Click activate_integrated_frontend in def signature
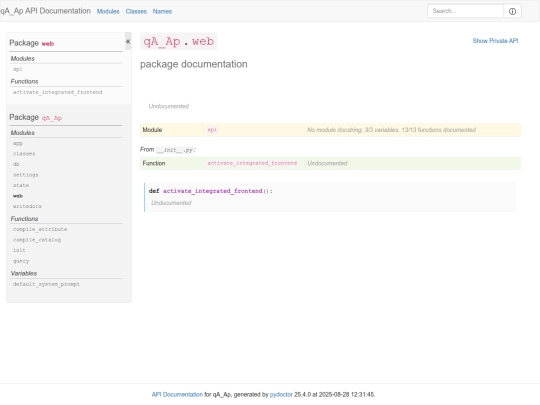 click(212, 191)
